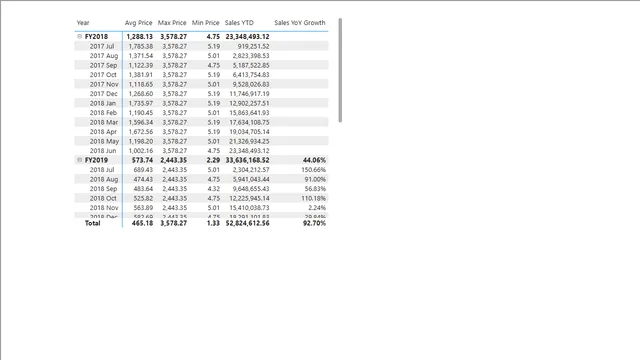Select the 2017 Aug row label
The width and height of the screenshot is (640, 360).
click(x=104, y=56)
